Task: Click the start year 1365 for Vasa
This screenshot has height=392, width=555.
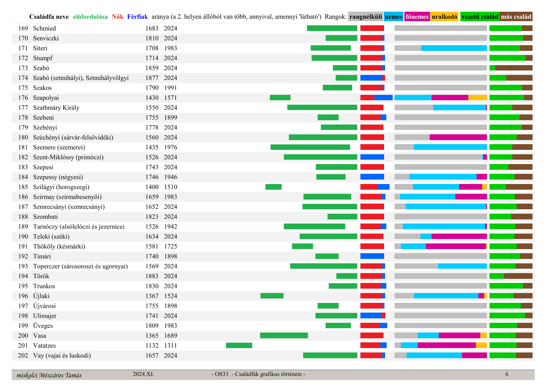Action: point(152,336)
